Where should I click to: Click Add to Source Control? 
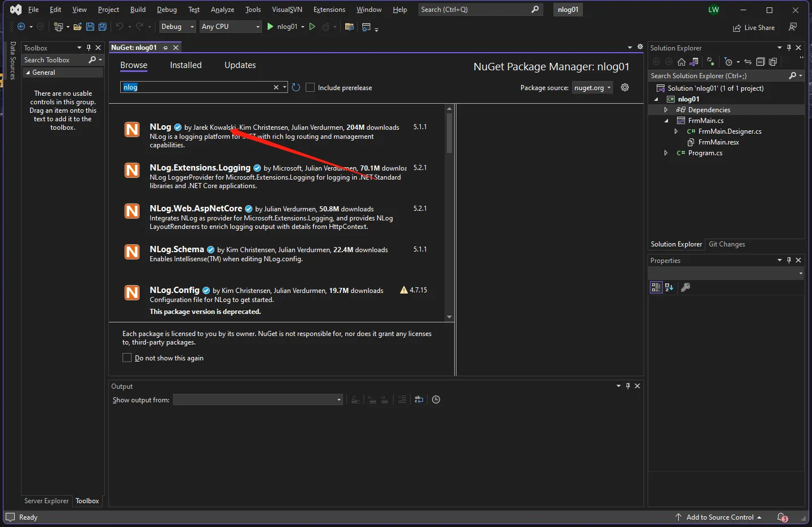point(718,517)
